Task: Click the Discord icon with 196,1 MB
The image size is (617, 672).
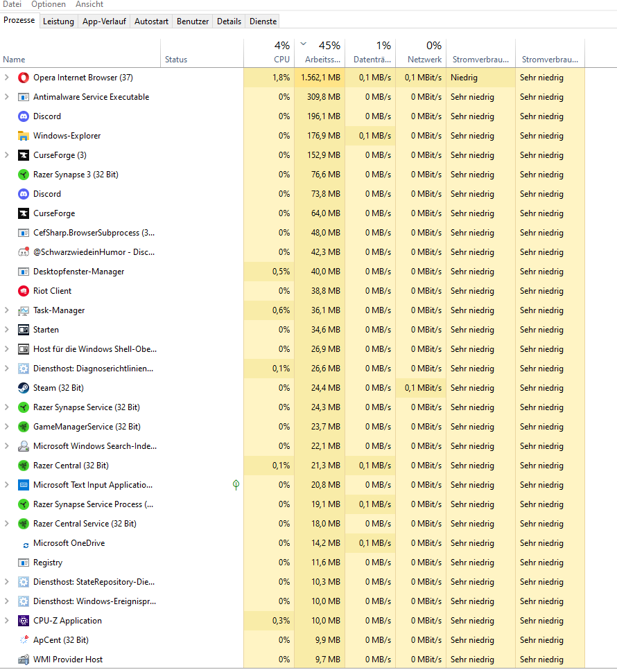Action: 23,116
